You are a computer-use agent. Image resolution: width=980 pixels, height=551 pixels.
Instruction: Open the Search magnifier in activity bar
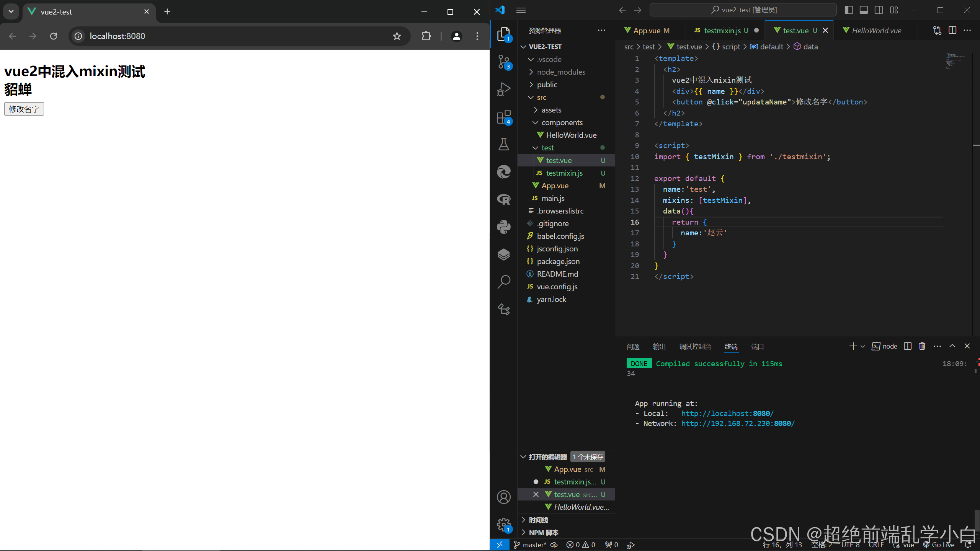point(503,282)
